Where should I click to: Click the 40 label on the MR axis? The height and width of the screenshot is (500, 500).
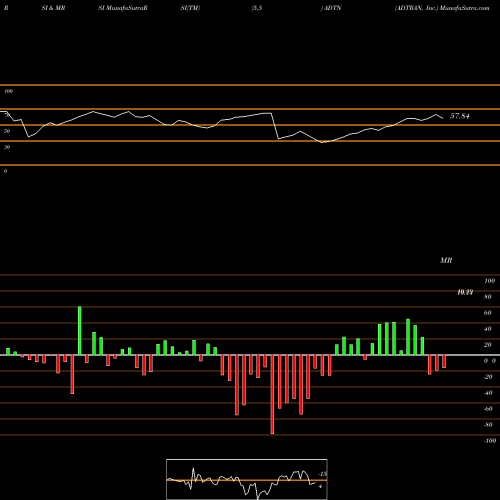coord(488,329)
